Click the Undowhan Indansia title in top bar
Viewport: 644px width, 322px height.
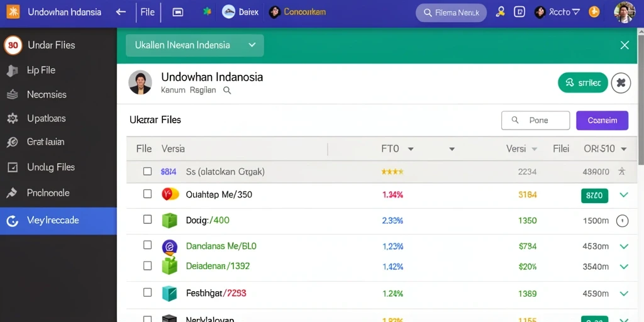pyautogui.click(x=65, y=12)
